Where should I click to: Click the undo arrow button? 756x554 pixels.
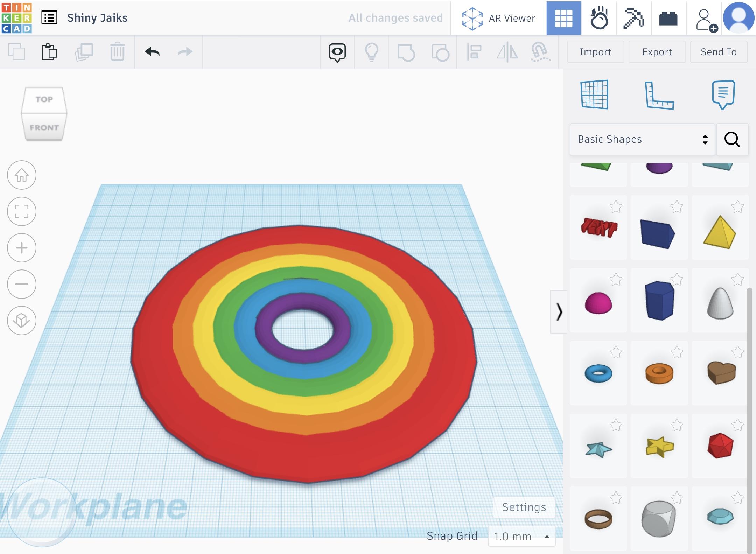[x=152, y=52]
